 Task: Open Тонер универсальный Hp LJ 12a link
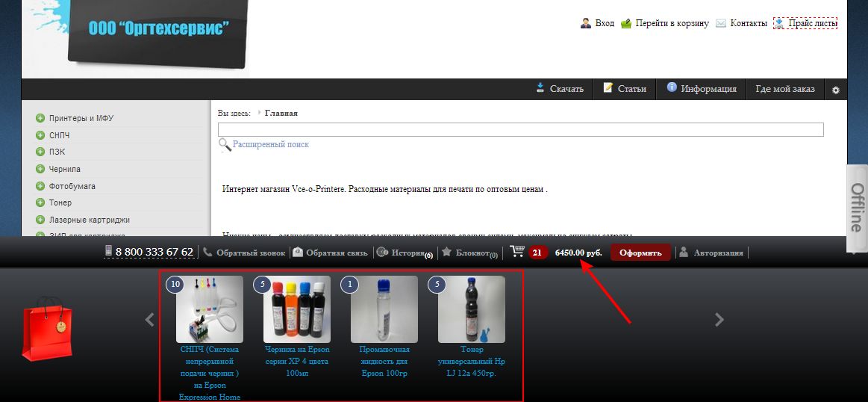point(472,362)
